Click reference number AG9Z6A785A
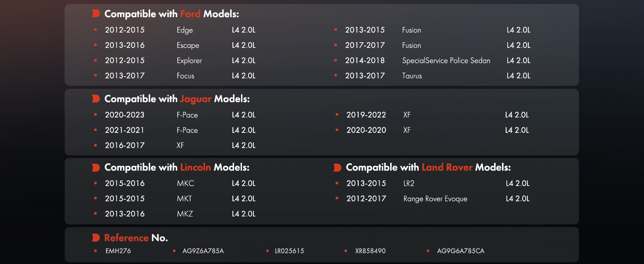The height and width of the screenshot is (264, 644). (x=203, y=251)
